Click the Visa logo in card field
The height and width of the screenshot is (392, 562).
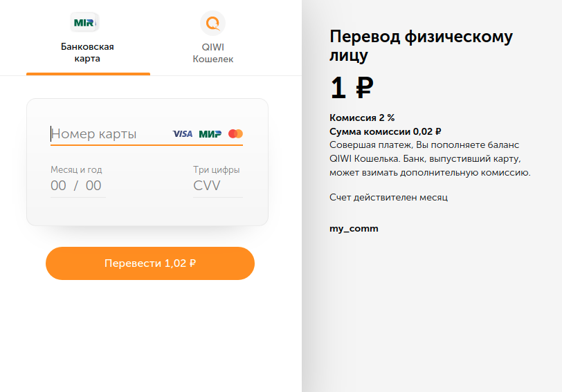tap(183, 134)
